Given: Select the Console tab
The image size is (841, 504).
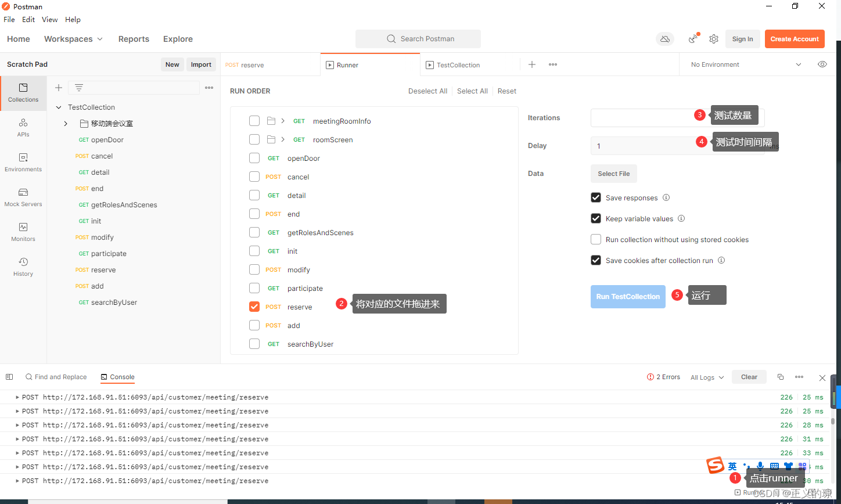Looking at the screenshot, I should [118, 377].
